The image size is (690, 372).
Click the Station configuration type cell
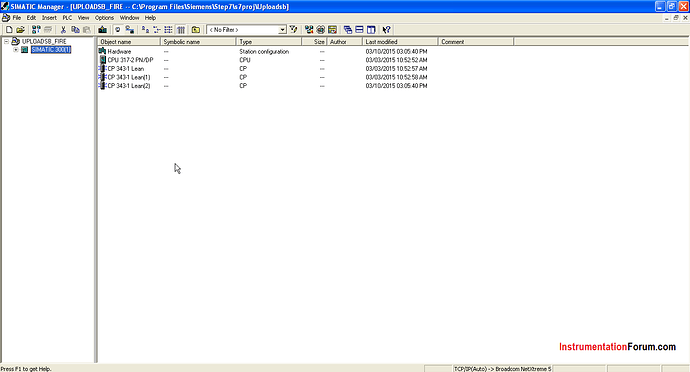click(x=264, y=52)
